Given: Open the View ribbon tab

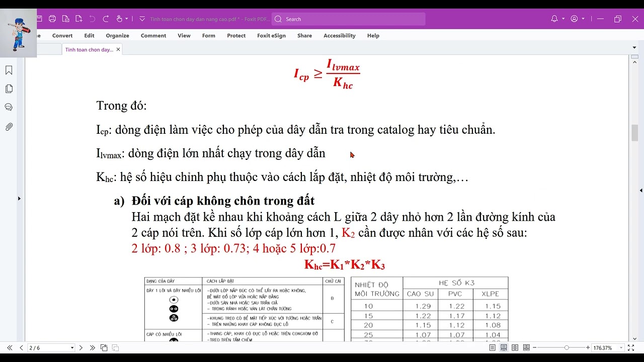Looking at the screenshot, I should point(184,36).
